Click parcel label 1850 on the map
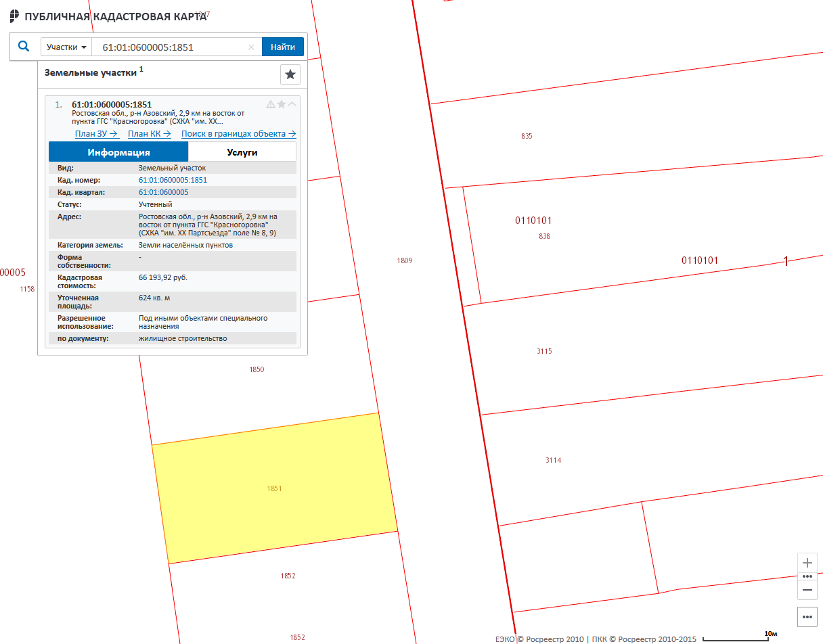The width and height of the screenshot is (823, 644). [x=257, y=369]
